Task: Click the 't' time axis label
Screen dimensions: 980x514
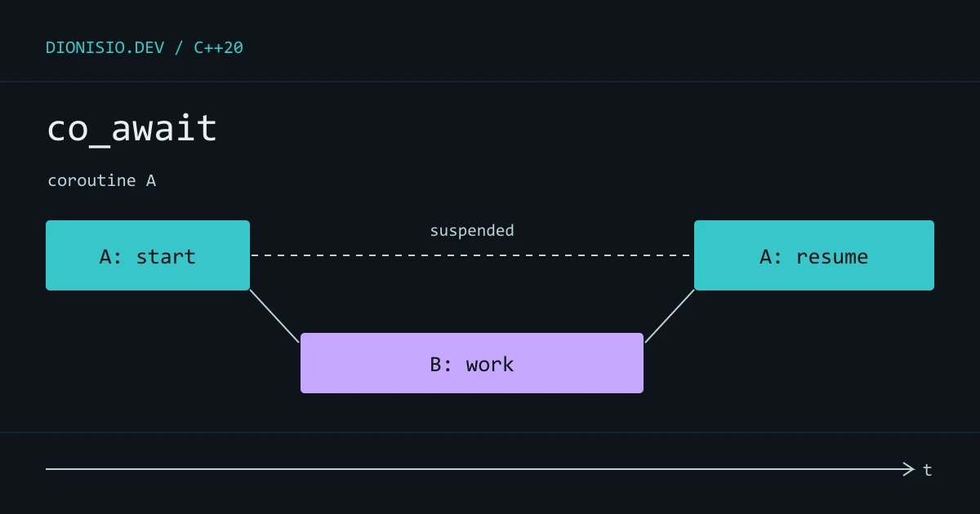Action: (x=928, y=470)
